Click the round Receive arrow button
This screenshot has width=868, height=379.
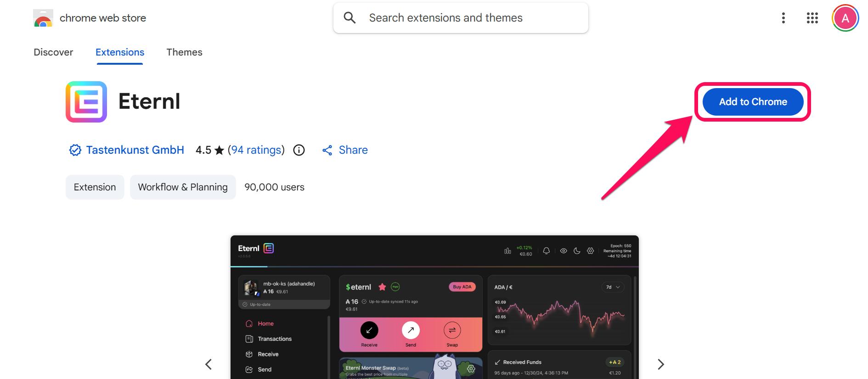click(369, 330)
